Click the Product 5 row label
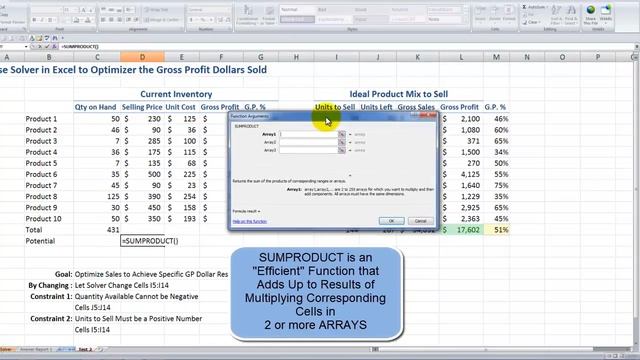The width and height of the screenshot is (640, 360). point(41,163)
